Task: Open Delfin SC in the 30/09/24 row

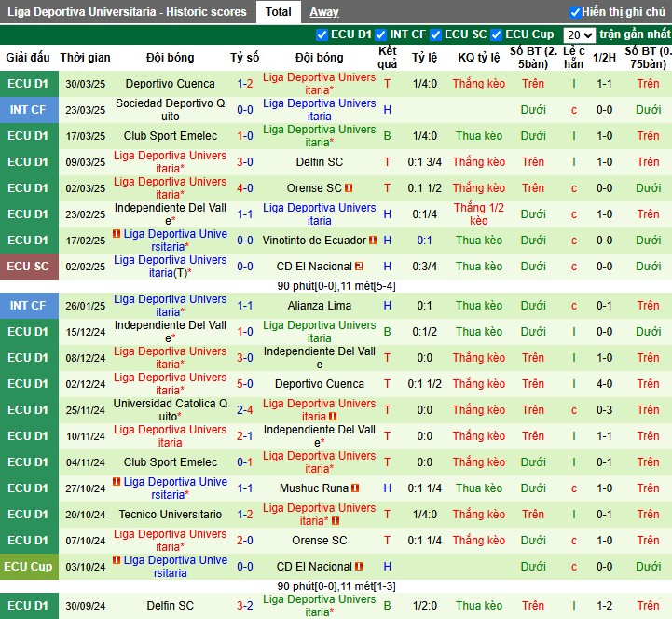Action: (171, 606)
